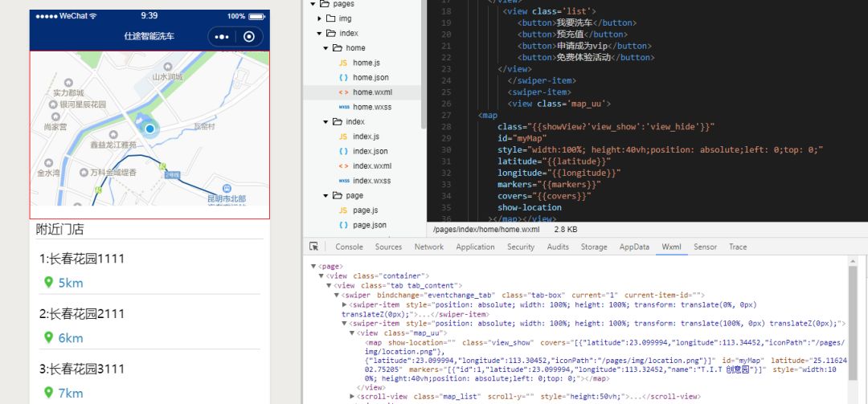This screenshot has height=404, width=868.
Task: Click the 昆明市北部 bus station map marker
Action: tap(227, 188)
